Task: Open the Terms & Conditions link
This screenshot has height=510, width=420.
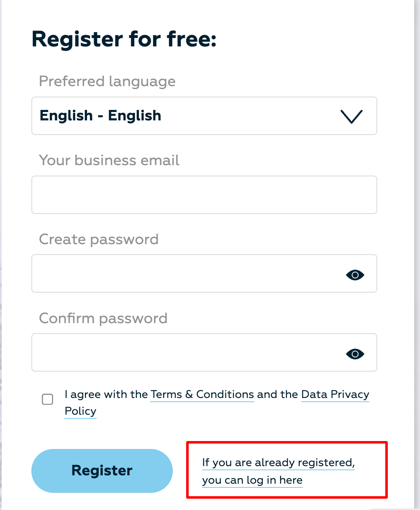Action: click(202, 395)
